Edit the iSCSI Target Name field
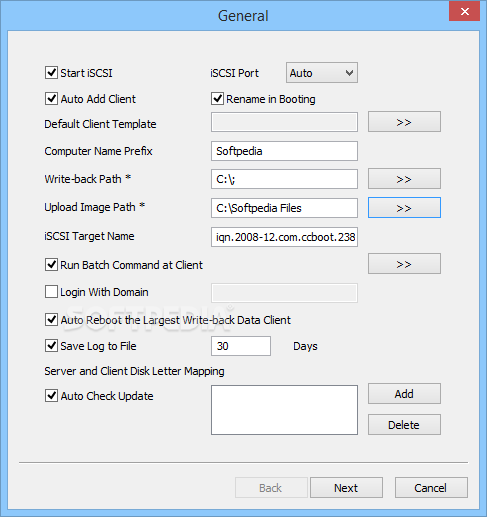The width and height of the screenshot is (487, 517). click(x=284, y=237)
